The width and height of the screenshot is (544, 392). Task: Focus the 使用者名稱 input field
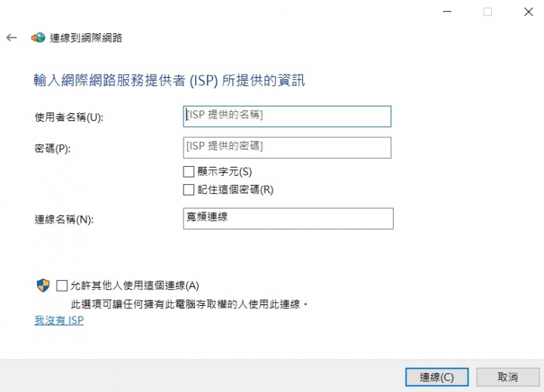click(x=287, y=116)
